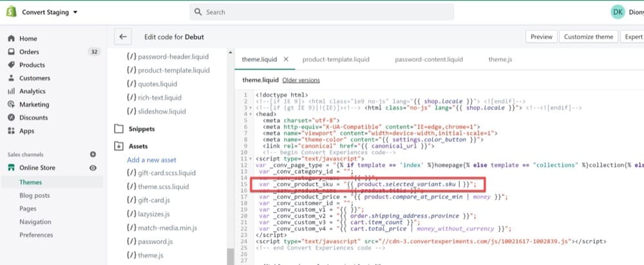Click the Shopify bag logo

tap(11, 12)
